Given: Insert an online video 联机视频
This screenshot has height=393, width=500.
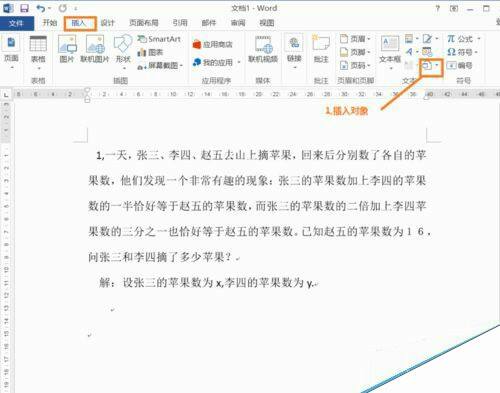Looking at the screenshot, I should (x=263, y=49).
